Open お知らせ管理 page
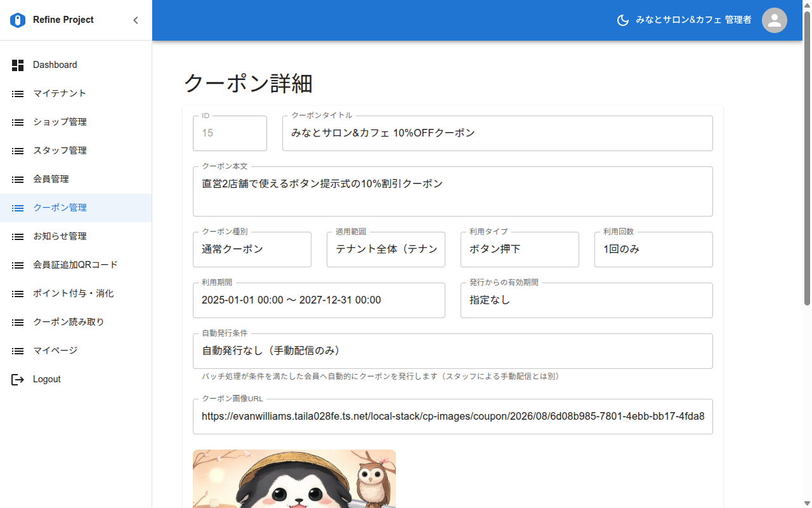The height and width of the screenshot is (508, 812). (x=76, y=236)
